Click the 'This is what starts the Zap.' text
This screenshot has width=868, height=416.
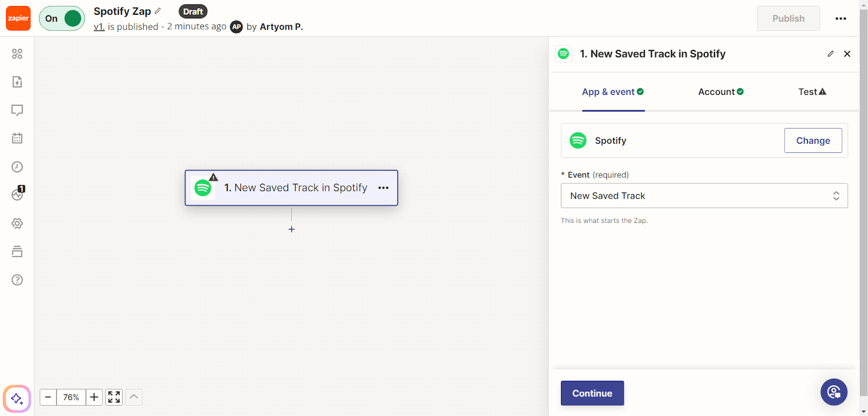604,221
